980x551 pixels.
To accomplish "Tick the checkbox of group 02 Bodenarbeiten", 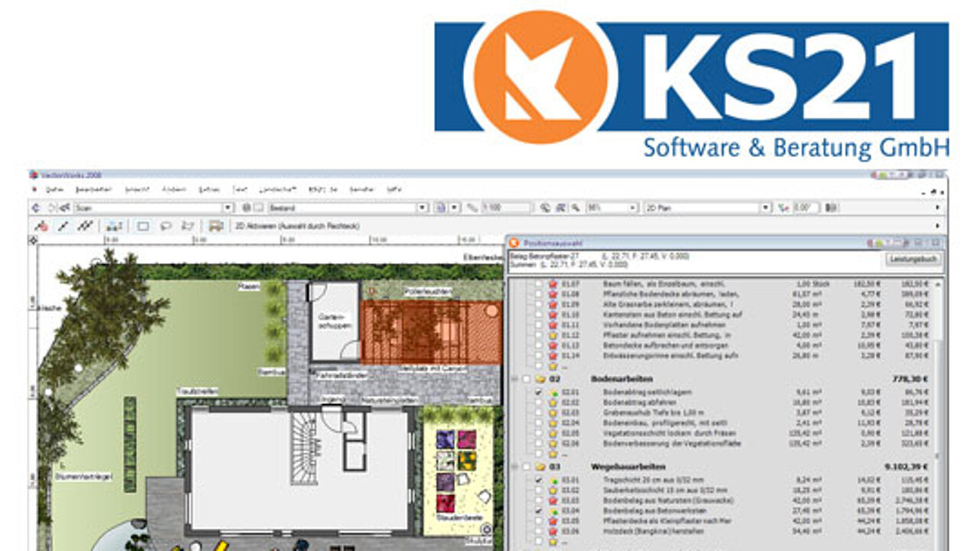I will click(x=526, y=379).
